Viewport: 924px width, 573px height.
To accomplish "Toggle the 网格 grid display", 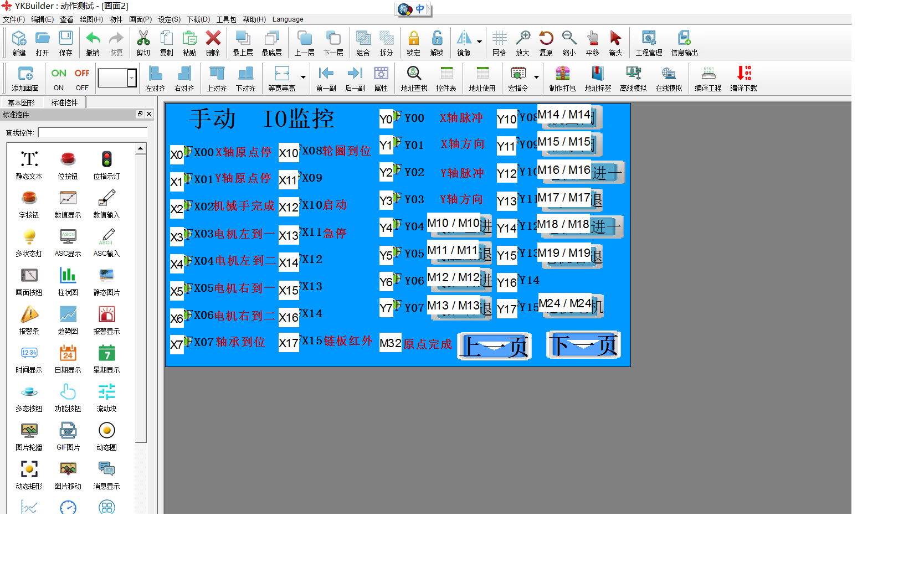I will click(x=499, y=43).
